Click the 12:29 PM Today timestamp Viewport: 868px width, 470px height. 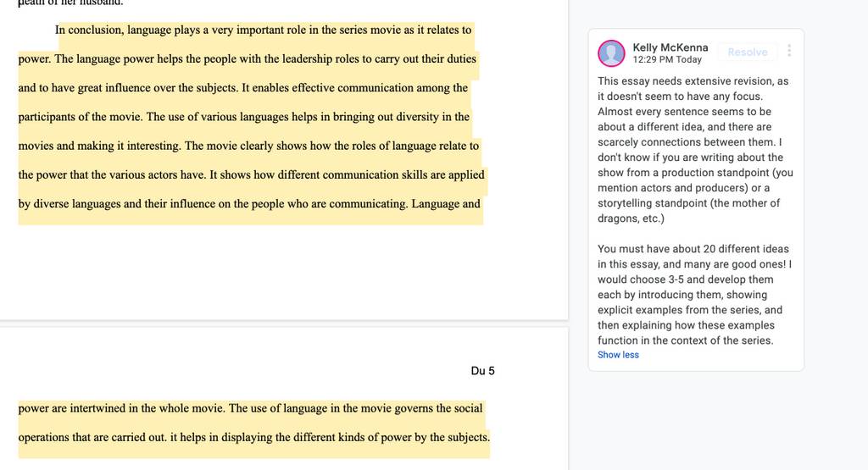667,60
